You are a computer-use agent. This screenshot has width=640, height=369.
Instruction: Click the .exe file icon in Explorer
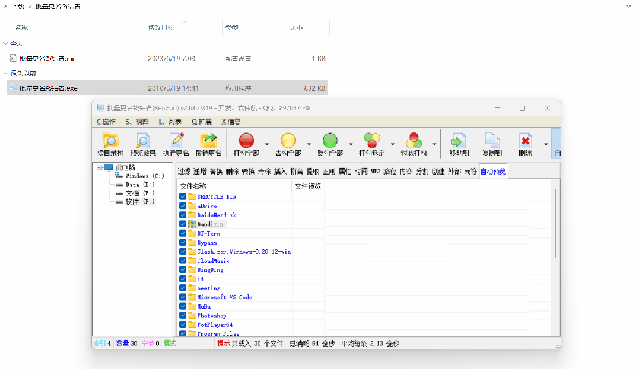pyautogui.click(x=13, y=88)
